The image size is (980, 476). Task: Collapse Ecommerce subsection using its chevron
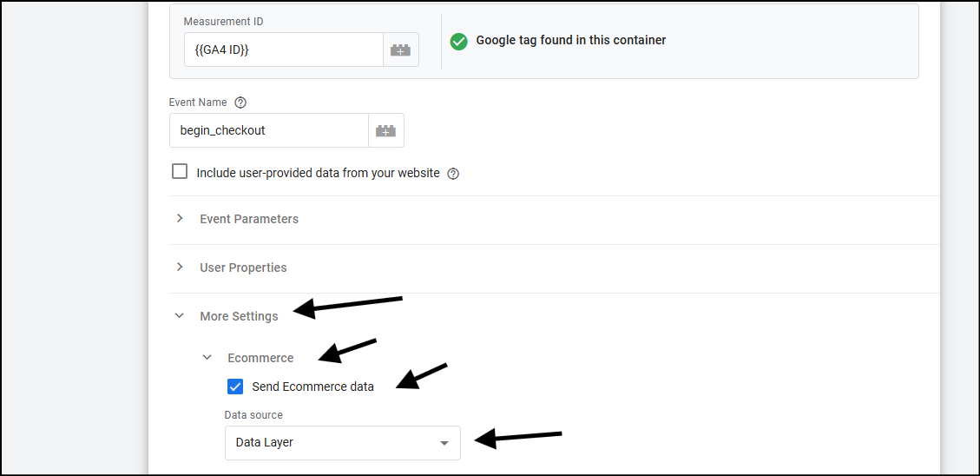(x=207, y=358)
